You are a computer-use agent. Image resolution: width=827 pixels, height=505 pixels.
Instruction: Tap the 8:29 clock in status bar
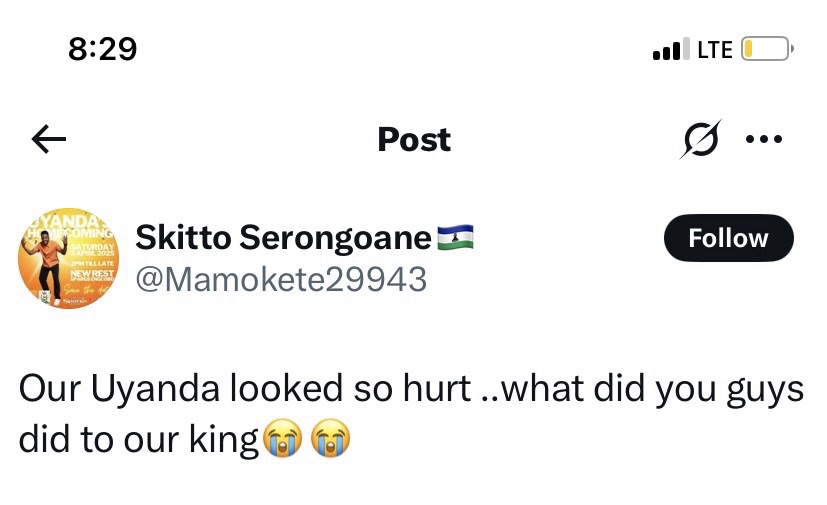[102, 47]
